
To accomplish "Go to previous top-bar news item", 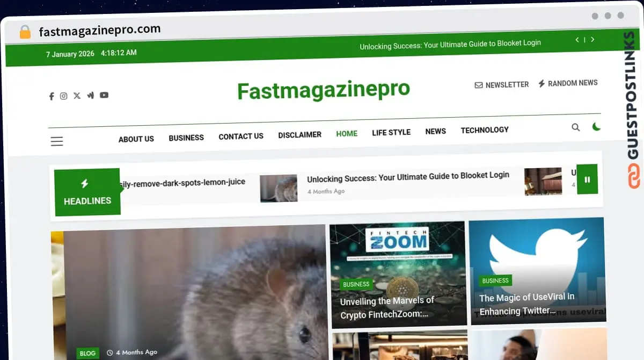I will coord(577,40).
